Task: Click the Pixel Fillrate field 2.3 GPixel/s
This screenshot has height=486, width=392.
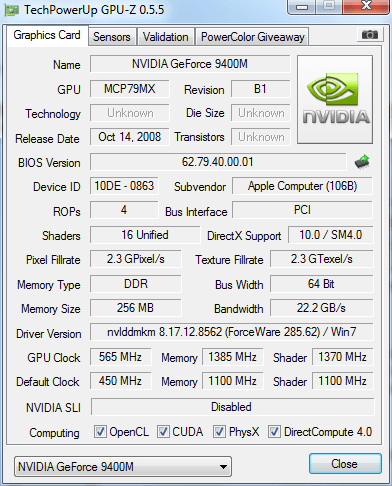Action: point(136,259)
